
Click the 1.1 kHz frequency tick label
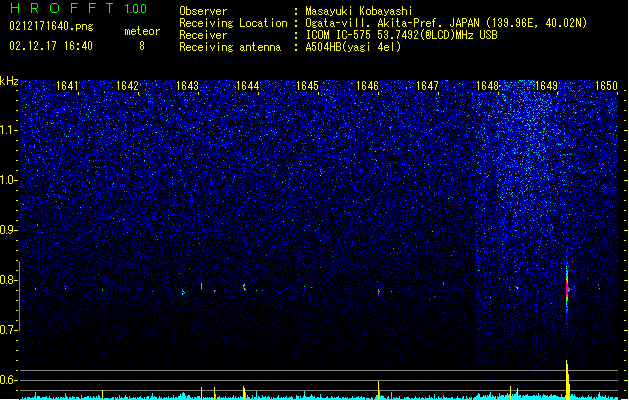[x=8, y=130]
